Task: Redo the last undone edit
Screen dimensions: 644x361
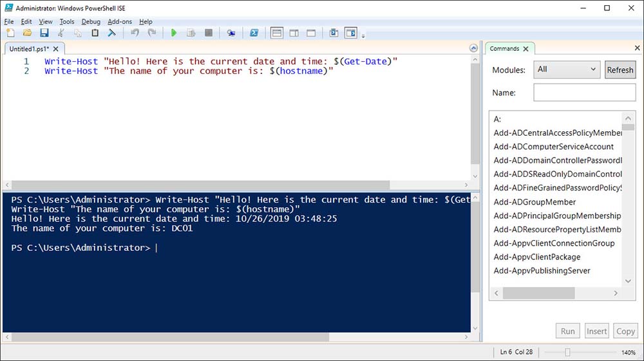Action: (x=152, y=33)
